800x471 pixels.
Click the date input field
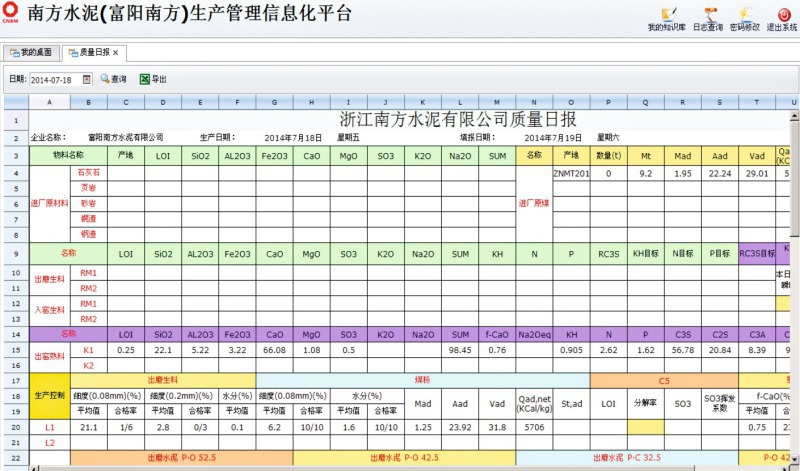tap(54, 79)
